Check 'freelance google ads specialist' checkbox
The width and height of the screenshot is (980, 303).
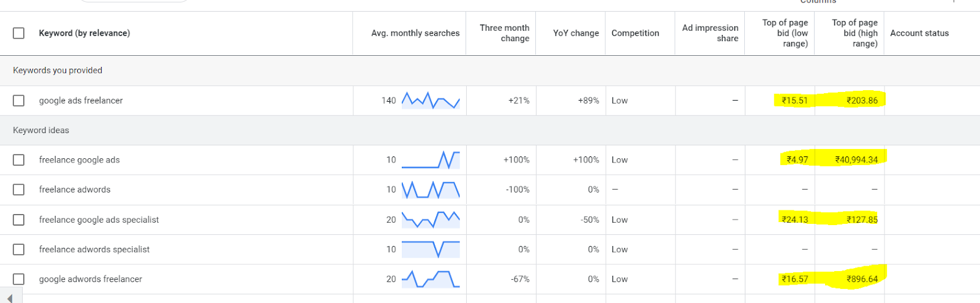19,220
